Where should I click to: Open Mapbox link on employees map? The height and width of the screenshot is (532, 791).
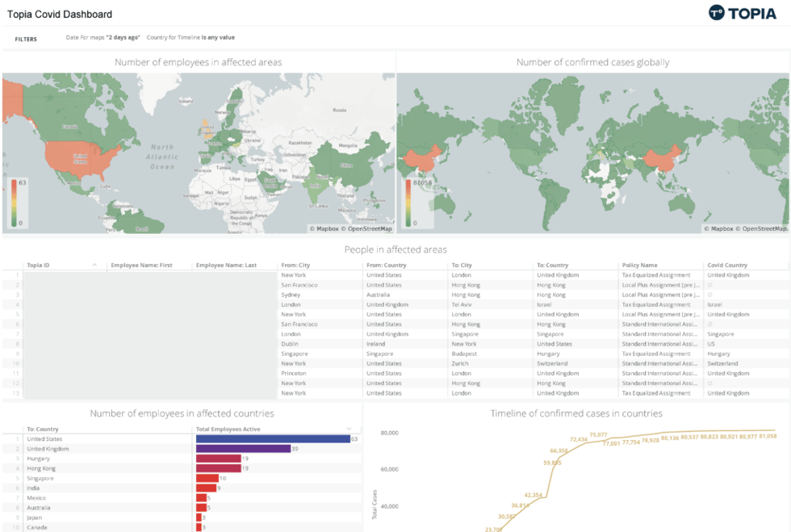click(x=324, y=228)
